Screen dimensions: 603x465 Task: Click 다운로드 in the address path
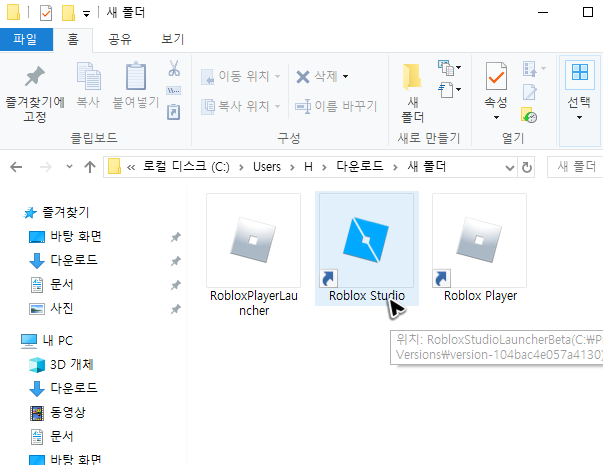[360, 167]
